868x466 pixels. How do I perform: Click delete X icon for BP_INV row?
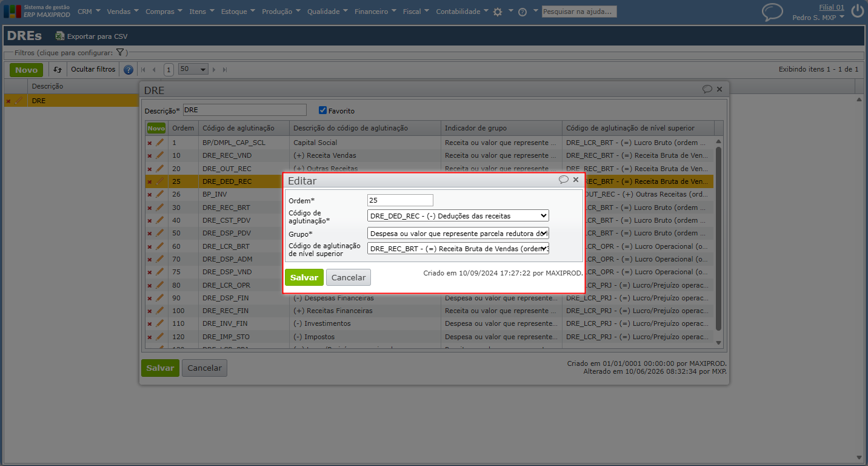(x=150, y=195)
